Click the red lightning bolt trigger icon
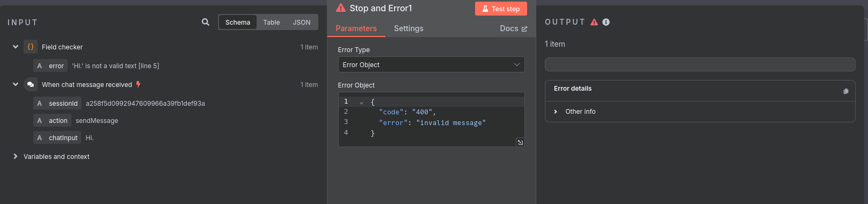 coord(138,84)
